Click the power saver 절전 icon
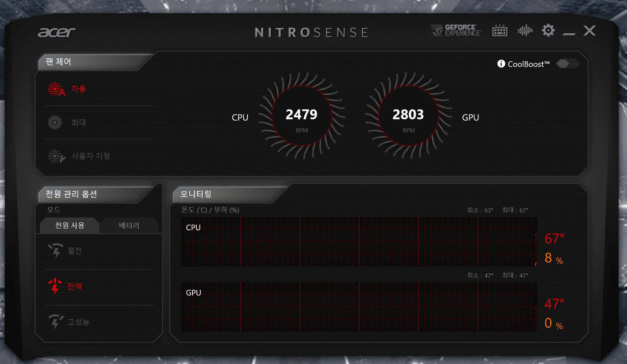The width and height of the screenshot is (627, 364). pos(56,250)
